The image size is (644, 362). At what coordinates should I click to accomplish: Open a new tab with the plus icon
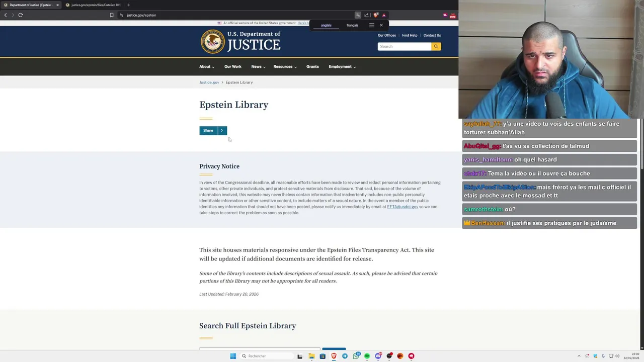coord(128,5)
